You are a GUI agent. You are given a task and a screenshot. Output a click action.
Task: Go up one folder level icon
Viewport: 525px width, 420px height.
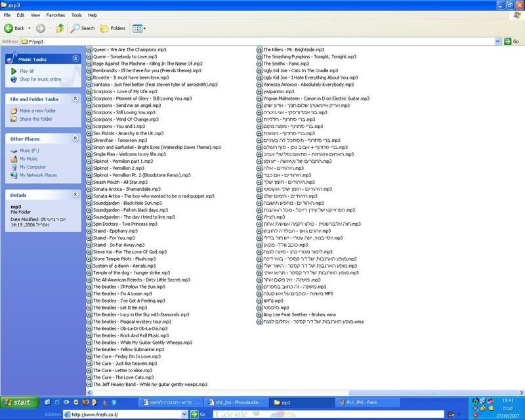click(x=60, y=28)
